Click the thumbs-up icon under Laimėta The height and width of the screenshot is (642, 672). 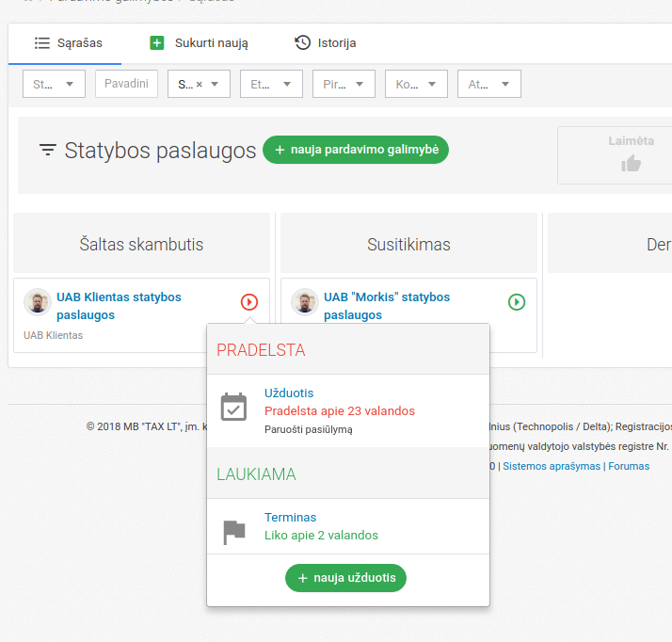pos(631,164)
